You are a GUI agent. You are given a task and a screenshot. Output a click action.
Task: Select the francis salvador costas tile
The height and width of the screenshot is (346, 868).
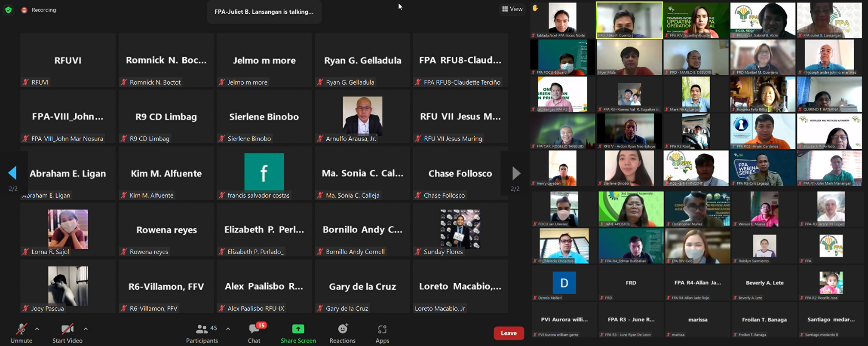click(264, 173)
